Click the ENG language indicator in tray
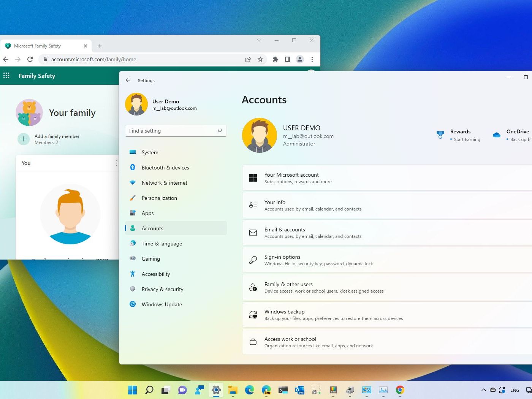Image resolution: width=532 pixels, height=399 pixels. 515,390
